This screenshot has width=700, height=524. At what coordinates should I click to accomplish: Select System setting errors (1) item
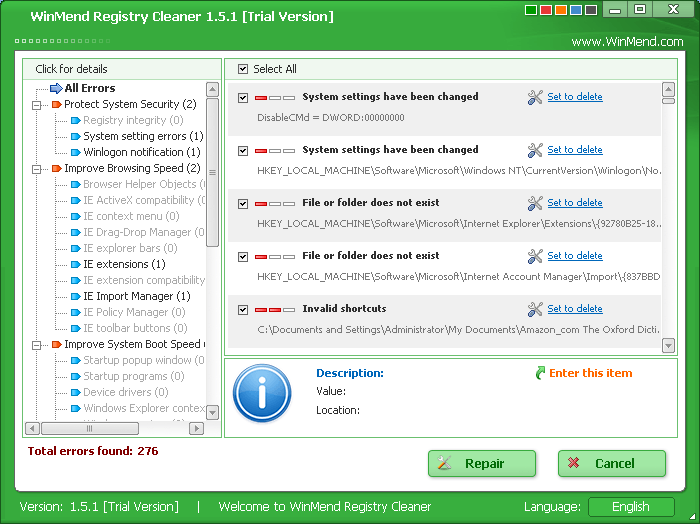[143, 136]
